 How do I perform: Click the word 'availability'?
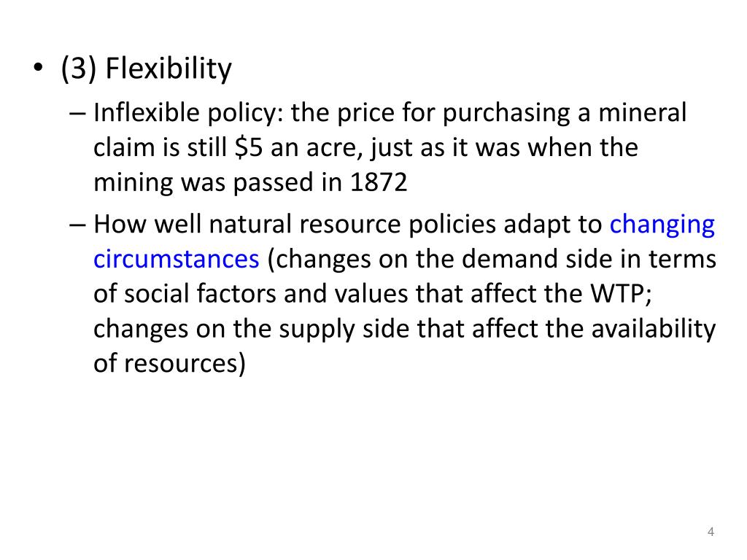pos(653,330)
